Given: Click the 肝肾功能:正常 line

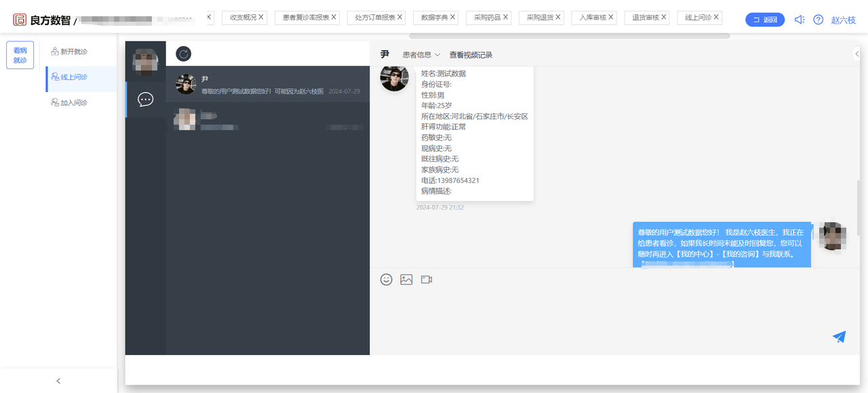Looking at the screenshot, I should coord(443,127).
